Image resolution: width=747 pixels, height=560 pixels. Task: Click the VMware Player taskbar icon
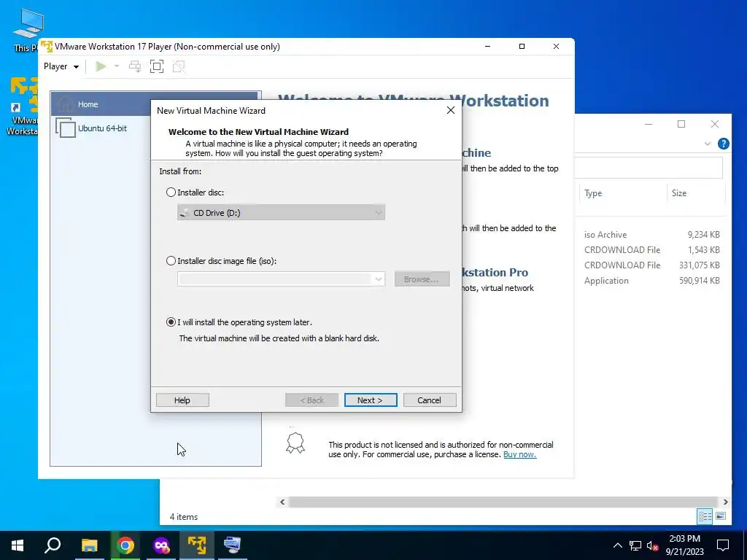tap(197, 545)
